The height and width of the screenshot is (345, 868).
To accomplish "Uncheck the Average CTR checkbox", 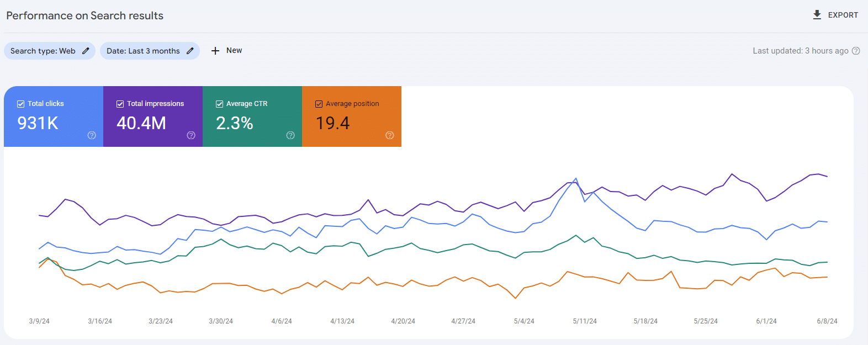I will point(219,104).
